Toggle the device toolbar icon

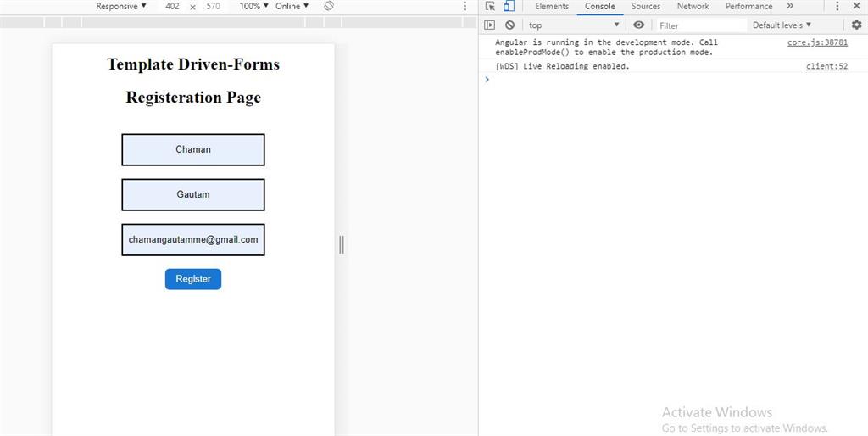pyautogui.click(x=509, y=6)
